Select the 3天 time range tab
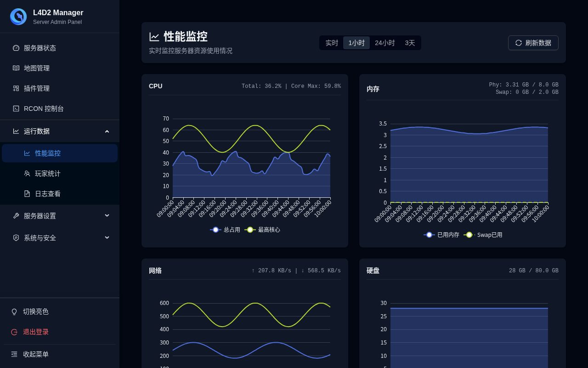The height and width of the screenshot is (368, 588). click(x=410, y=43)
